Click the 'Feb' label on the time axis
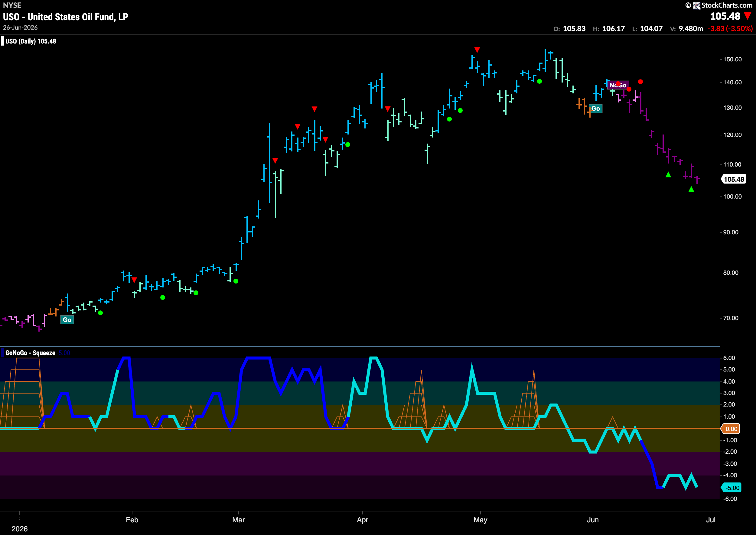Viewport: 756px width, 535px height. (132, 520)
